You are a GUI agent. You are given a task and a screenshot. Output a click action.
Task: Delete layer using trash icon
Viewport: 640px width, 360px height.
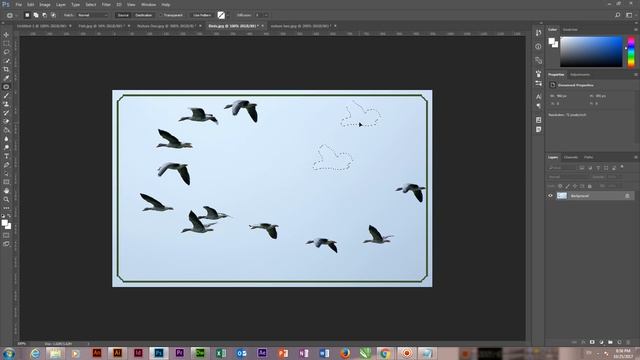click(x=628, y=342)
